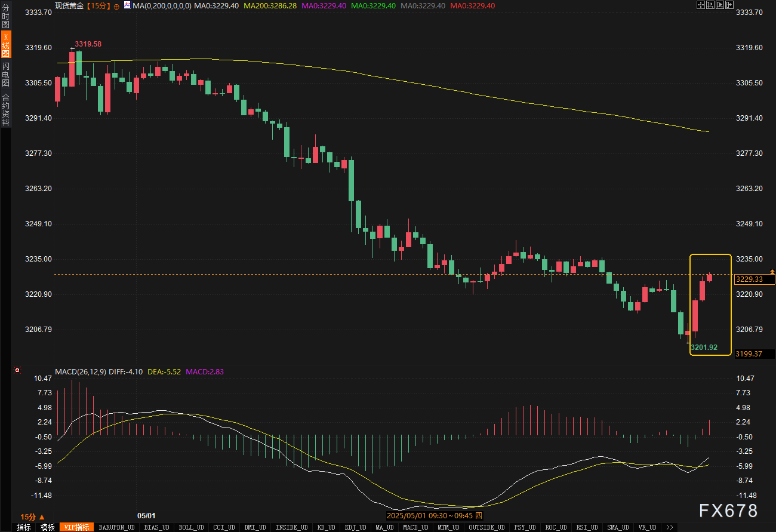776x532 pixels.
Task: Click the orange circle icon beside 15分
Action: tap(116, 5)
